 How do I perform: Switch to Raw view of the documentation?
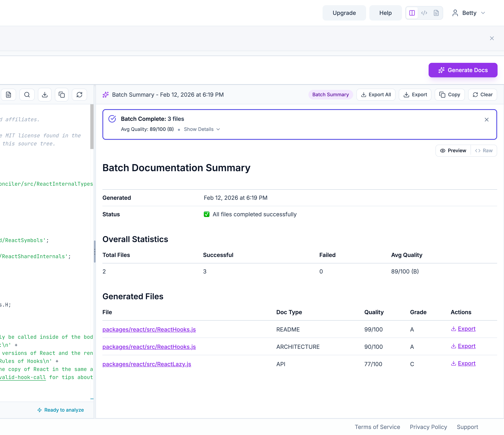[x=484, y=150]
